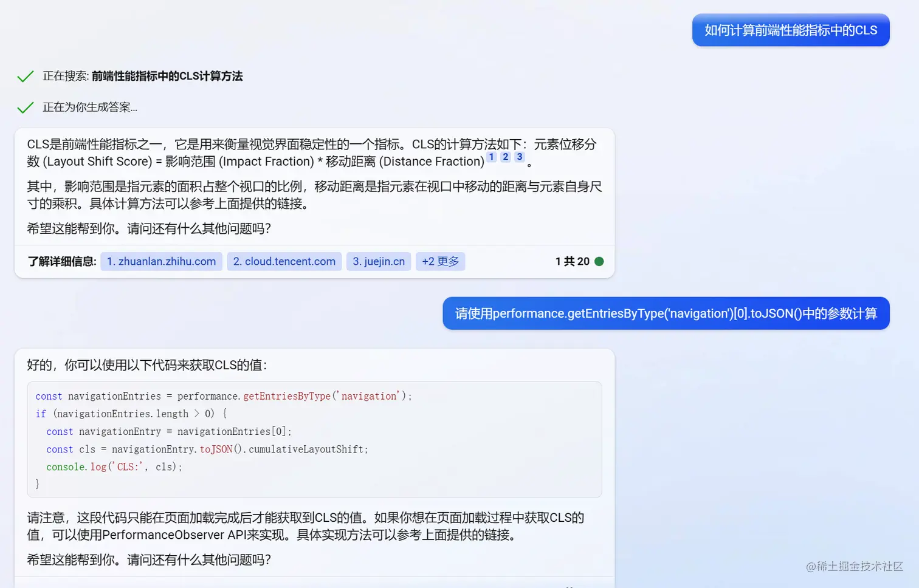919x588 pixels.
Task: Open the cloud.tencent.com source link
Action: tap(284, 261)
